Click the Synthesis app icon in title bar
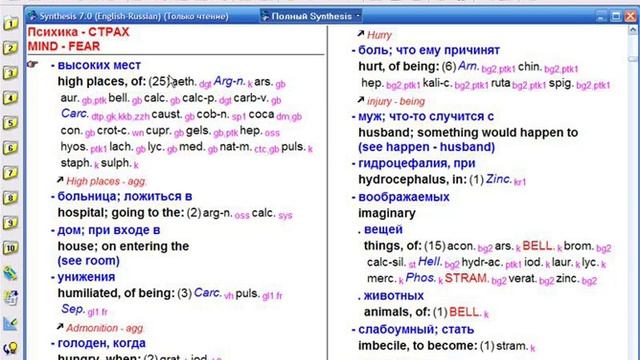The width and height of the screenshot is (640, 360). (32, 16)
